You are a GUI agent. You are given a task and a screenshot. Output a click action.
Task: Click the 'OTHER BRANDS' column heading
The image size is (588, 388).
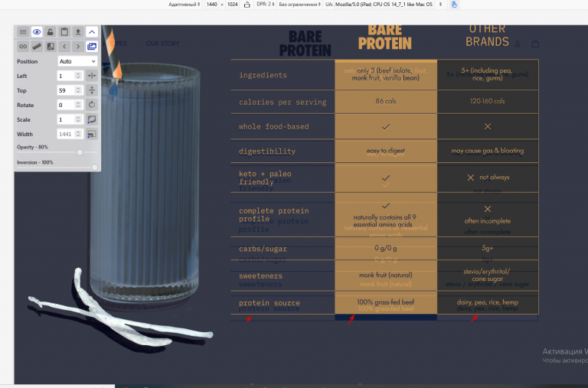(487, 36)
